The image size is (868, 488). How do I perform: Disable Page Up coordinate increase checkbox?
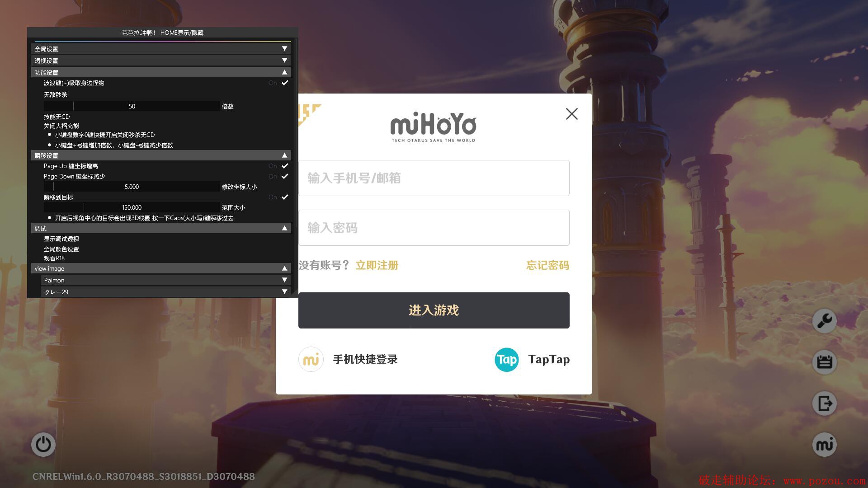click(x=285, y=166)
